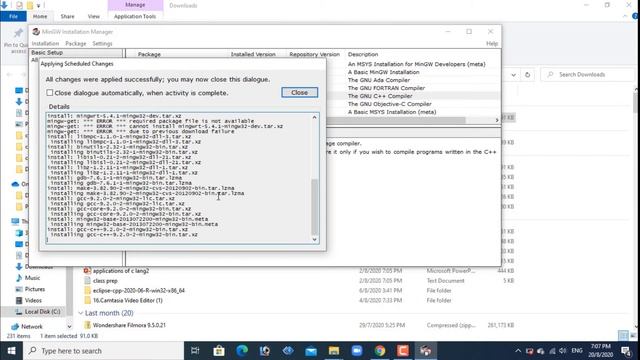Switch to the View ribbon tab
Image resolution: width=640 pixels, height=360 pixels.
click(x=93, y=16)
